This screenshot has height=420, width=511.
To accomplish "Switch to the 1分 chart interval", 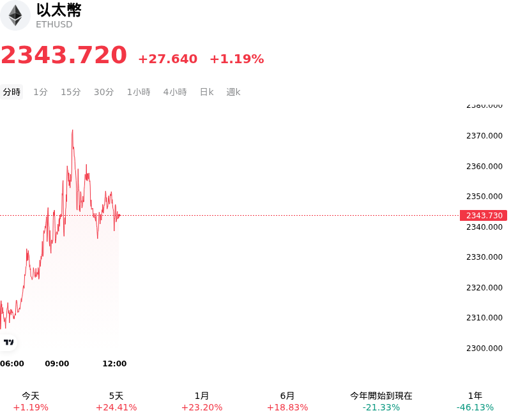I will point(40,92).
